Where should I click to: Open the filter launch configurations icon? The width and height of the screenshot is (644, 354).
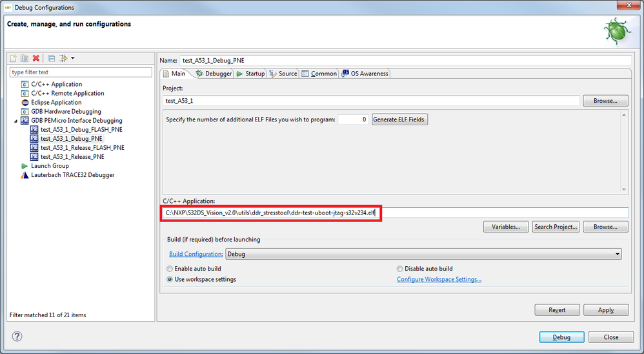(63, 58)
